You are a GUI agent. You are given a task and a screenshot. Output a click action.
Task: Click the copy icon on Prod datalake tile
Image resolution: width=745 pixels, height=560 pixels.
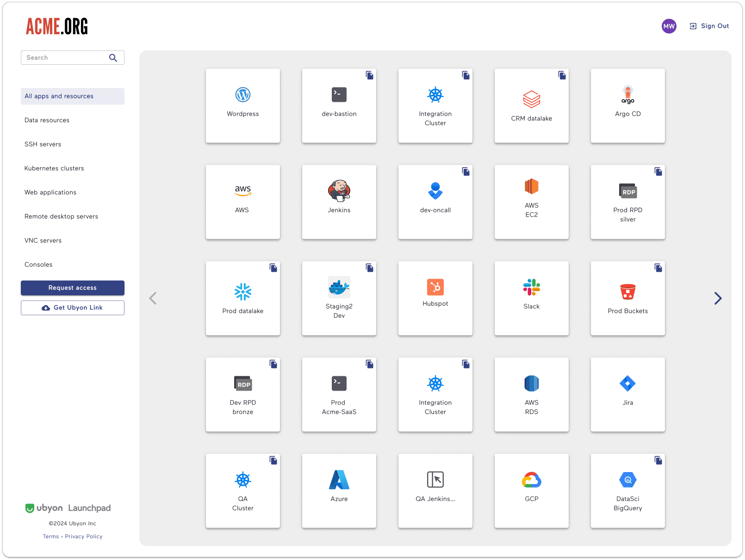click(273, 268)
